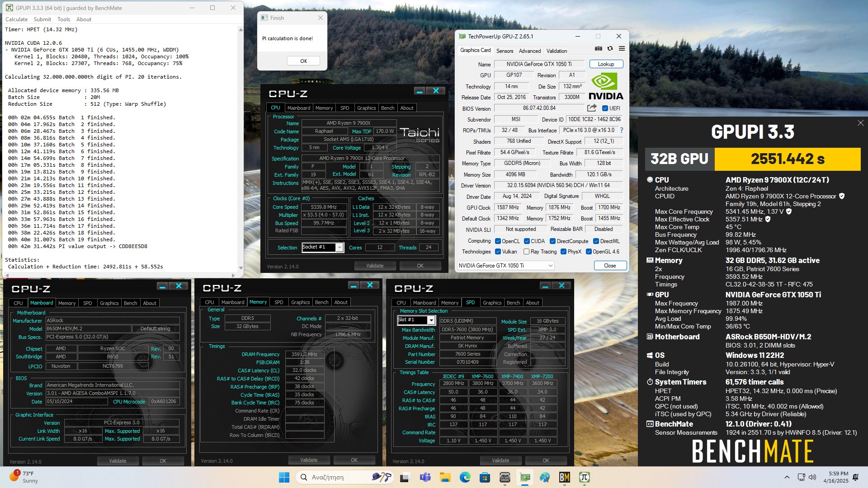This screenshot has height=488, width=868.
Task: Open Graphics tab in CPU-Z Mainboard window
Action: click(x=109, y=303)
